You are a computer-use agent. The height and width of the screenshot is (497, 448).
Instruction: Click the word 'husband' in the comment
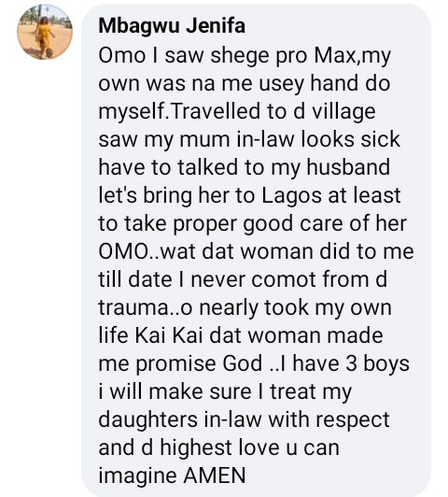(348, 167)
